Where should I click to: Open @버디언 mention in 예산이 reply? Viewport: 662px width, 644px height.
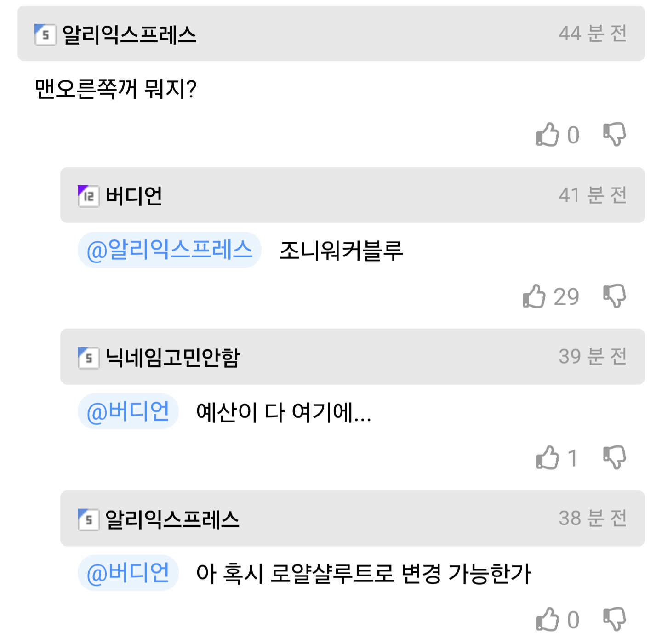point(128,411)
